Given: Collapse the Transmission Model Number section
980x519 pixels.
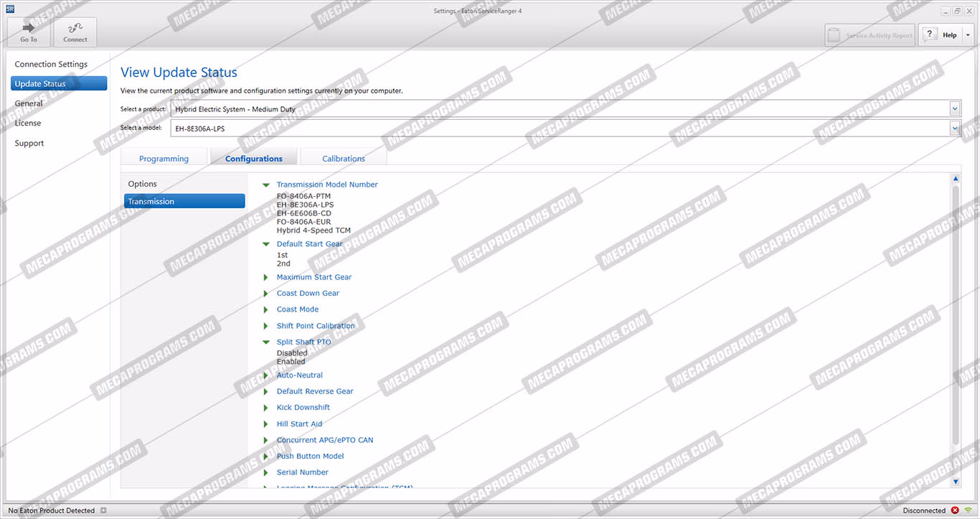Looking at the screenshot, I should 266,185.
